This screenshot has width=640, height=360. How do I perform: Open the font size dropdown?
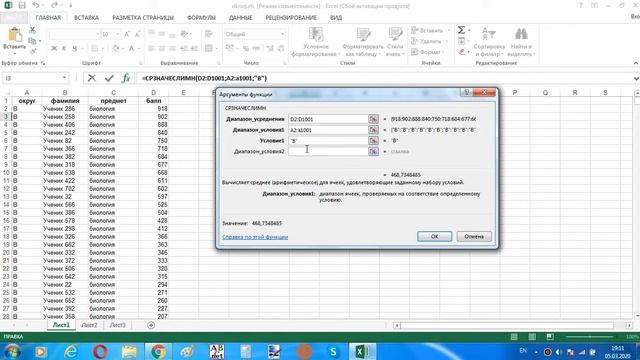118,34
